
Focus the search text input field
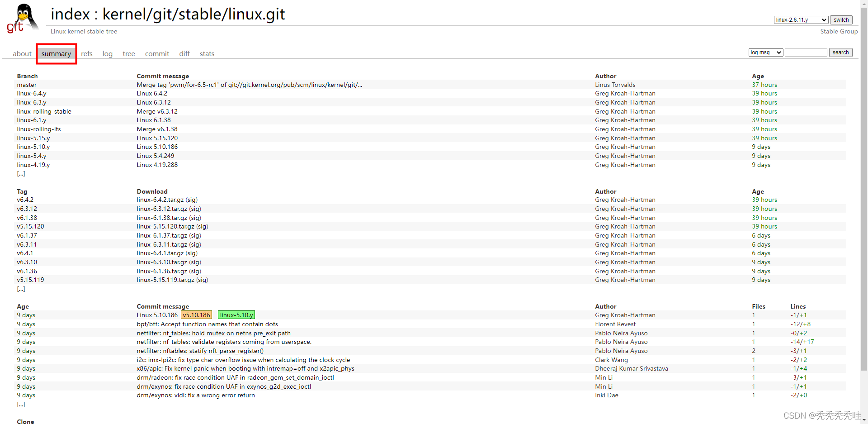(806, 52)
